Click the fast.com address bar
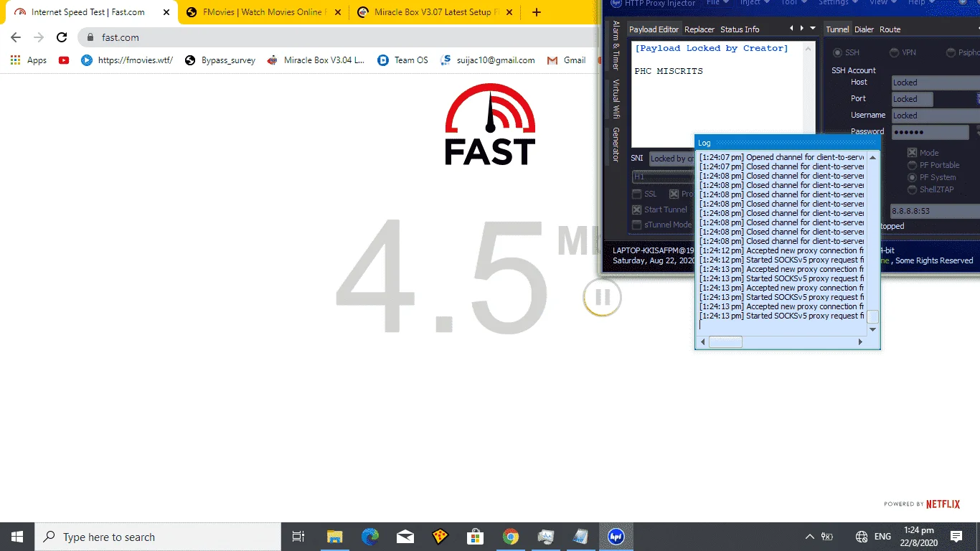Screen dimensions: 980x551 [337, 37]
